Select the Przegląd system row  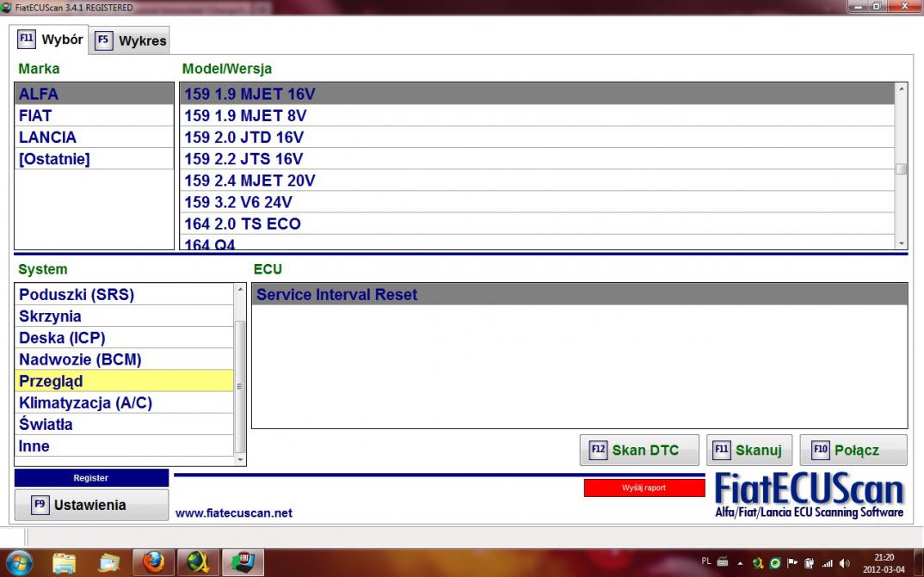pyautogui.click(x=125, y=381)
